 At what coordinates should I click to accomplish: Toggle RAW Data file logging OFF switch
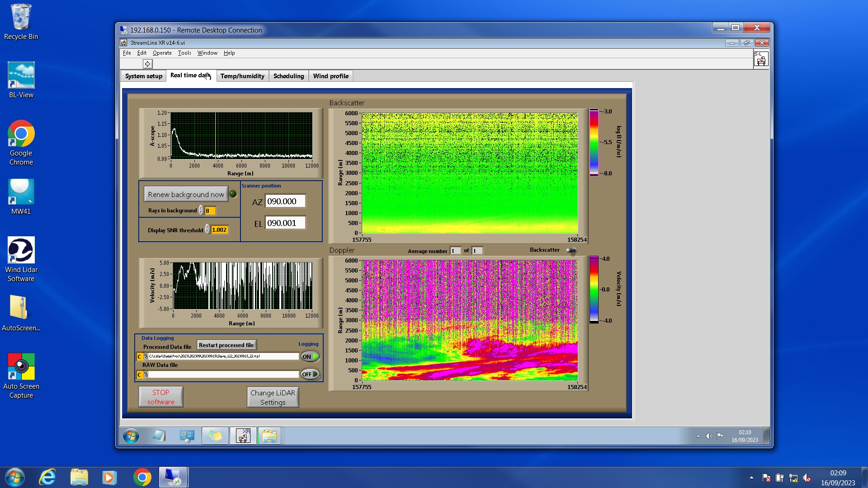pyautogui.click(x=310, y=374)
